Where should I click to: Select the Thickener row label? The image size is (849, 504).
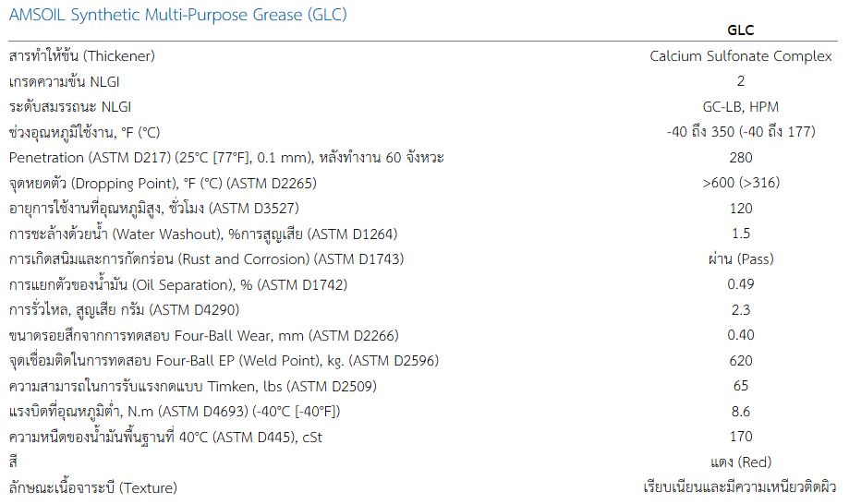pos(82,56)
